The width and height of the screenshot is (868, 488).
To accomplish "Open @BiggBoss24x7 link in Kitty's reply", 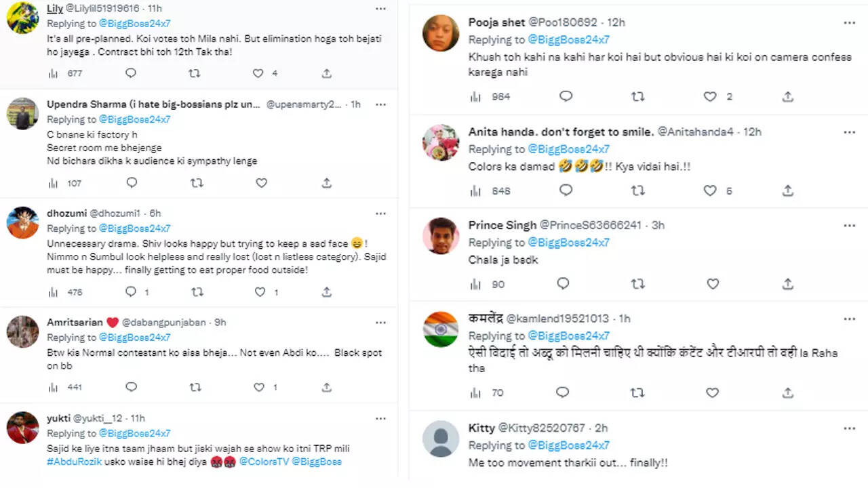I will [568, 445].
